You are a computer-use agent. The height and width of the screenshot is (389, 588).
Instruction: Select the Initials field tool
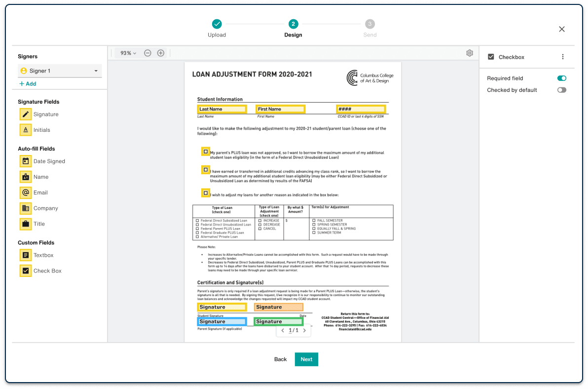pos(39,129)
